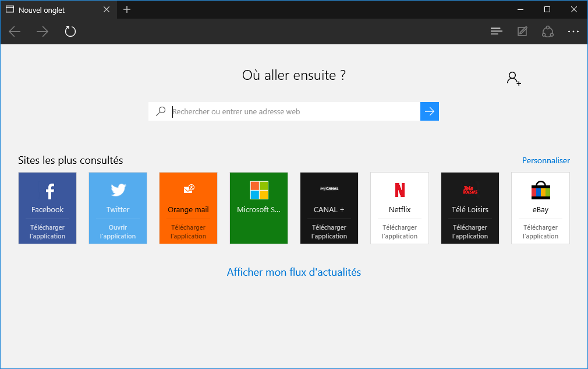The image size is (588, 369).
Task: Open the More actions ellipsis menu
Action: tap(573, 31)
